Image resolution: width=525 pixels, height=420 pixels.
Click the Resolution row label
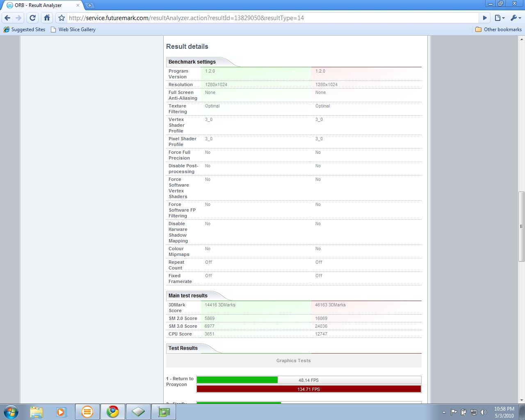click(180, 85)
